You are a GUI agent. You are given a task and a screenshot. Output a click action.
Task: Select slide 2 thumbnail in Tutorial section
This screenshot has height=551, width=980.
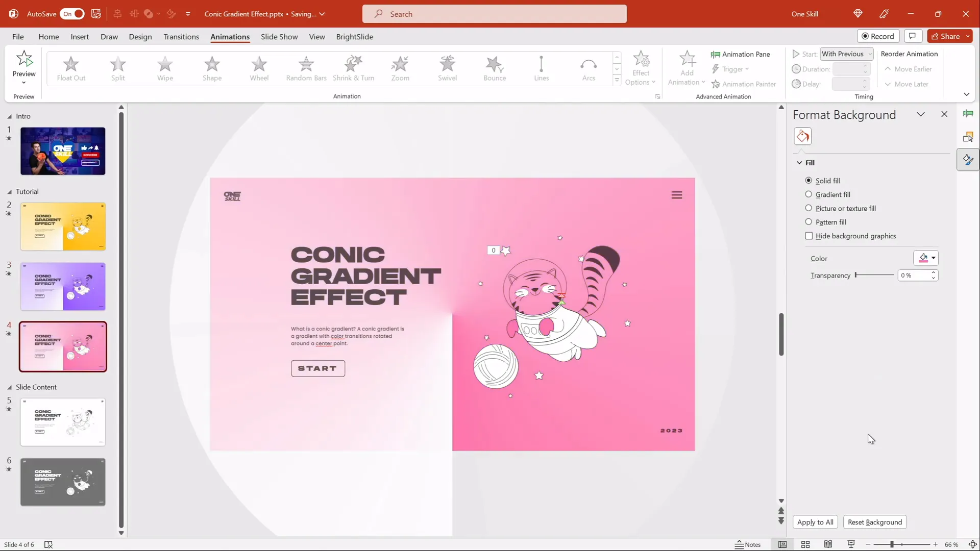[x=63, y=226]
